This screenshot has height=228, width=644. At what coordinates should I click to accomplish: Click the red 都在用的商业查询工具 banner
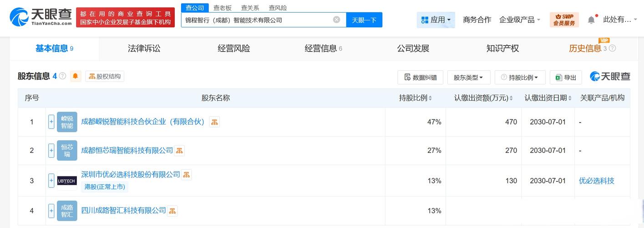click(126, 17)
